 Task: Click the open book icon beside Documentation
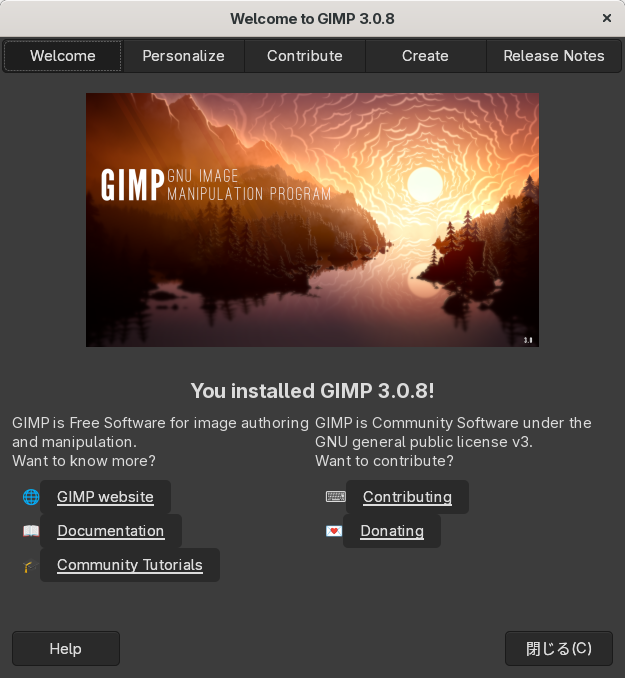point(31,531)
